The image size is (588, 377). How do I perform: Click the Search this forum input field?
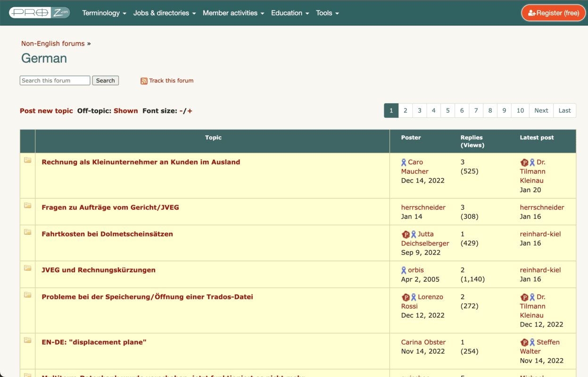point(55,81)
